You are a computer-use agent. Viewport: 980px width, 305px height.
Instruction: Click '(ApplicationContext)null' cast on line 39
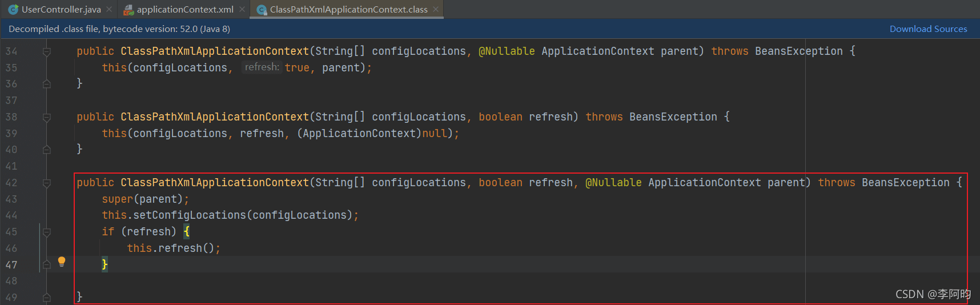pyautogui.click(x=371, y=134)
